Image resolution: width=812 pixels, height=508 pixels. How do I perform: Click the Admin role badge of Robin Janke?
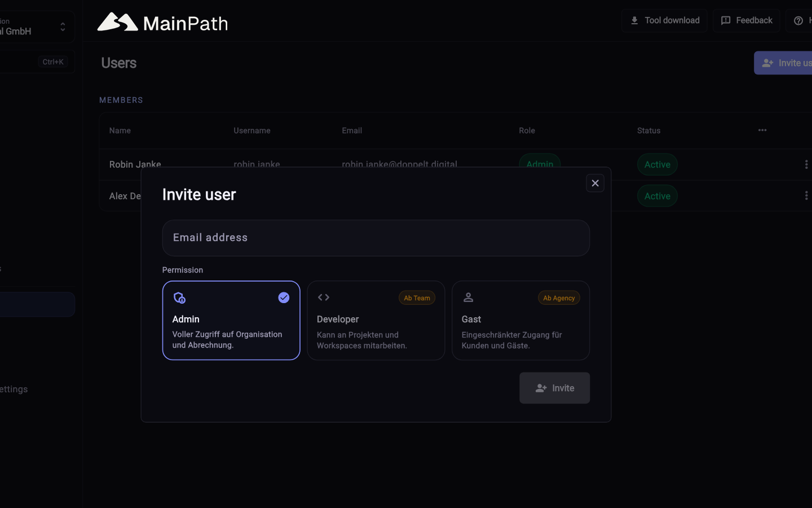pos(540,161)
